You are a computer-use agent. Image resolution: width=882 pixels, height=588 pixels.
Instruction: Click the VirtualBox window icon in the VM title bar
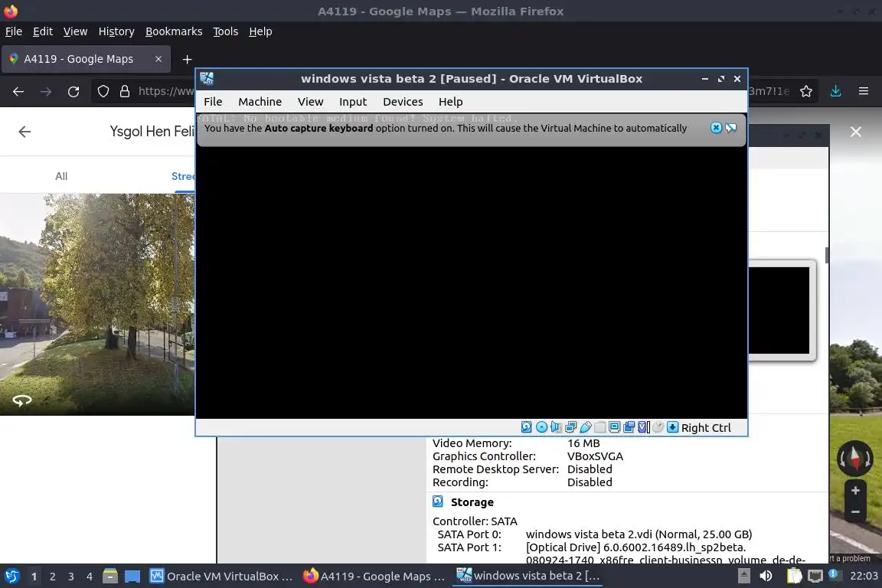coord(207,79)
